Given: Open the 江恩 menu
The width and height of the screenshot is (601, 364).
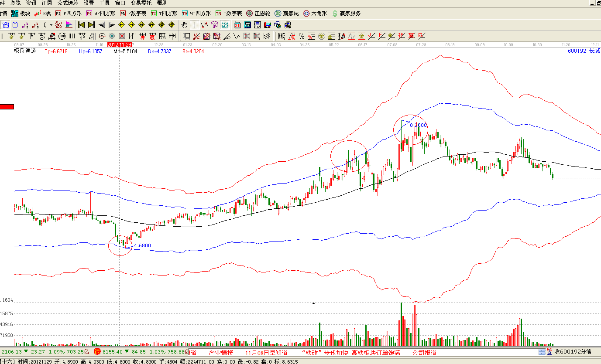Looking at the screenshot, I should coord(47,3).
